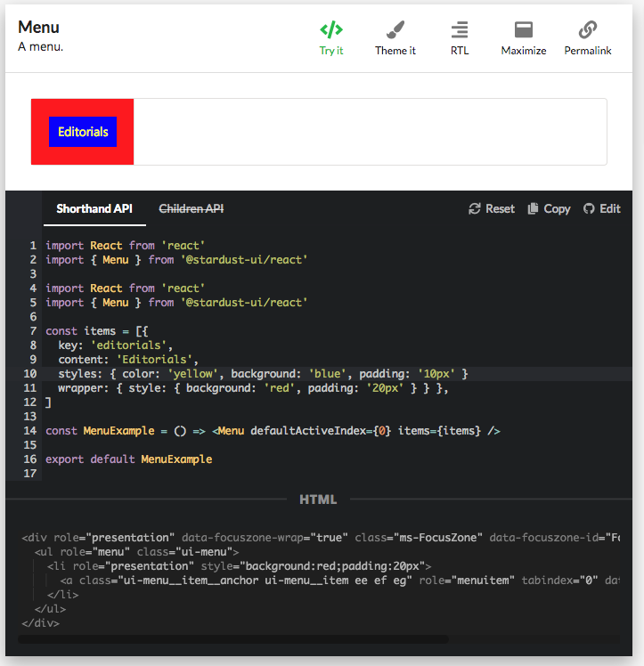Image resolution: width=644 pixels, height=666 pixels.
Task: Click the Permalink chain icon
Action: pos(588,29)
